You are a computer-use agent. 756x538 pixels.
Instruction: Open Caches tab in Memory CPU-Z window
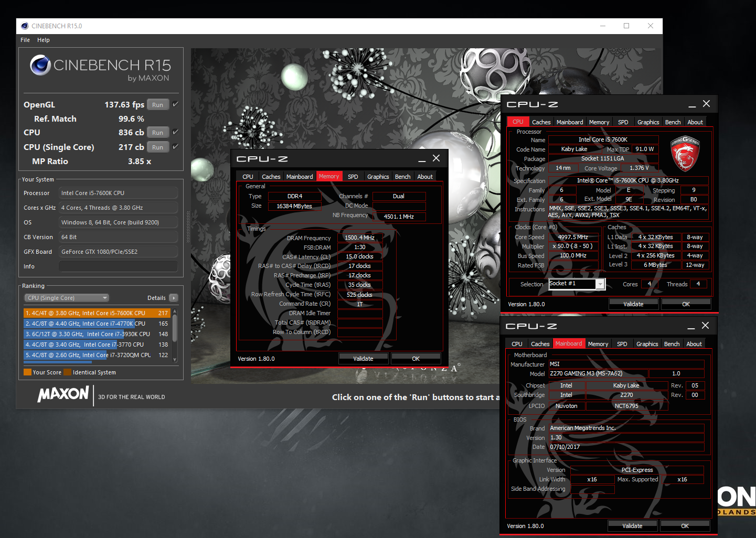coord(271,177)
